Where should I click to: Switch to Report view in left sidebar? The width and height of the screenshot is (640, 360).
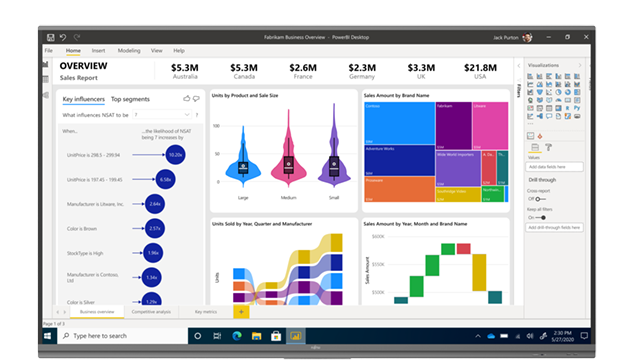[46, 64]
